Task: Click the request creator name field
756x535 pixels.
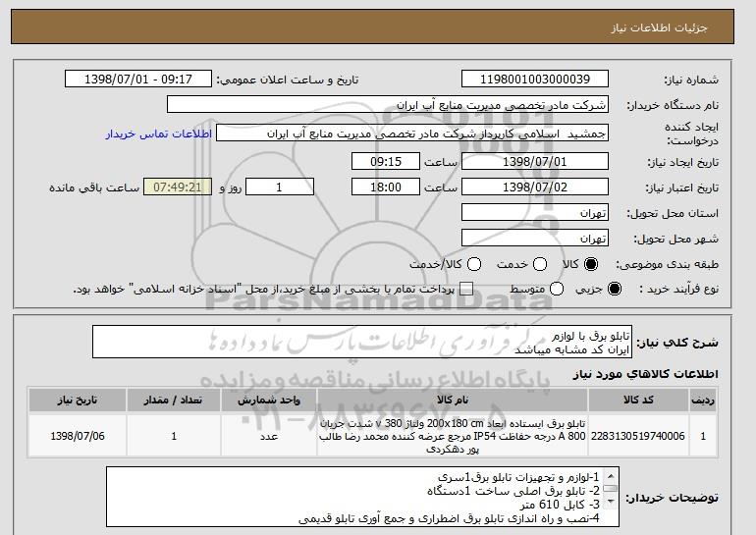Action: (x=412, y=134)
